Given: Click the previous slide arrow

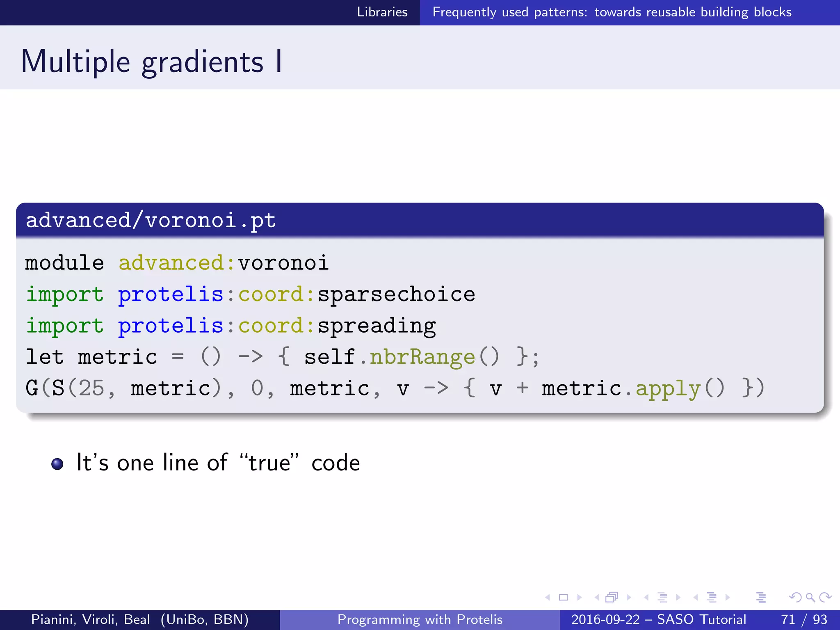Looking at the screenshot, I should 548,598.
